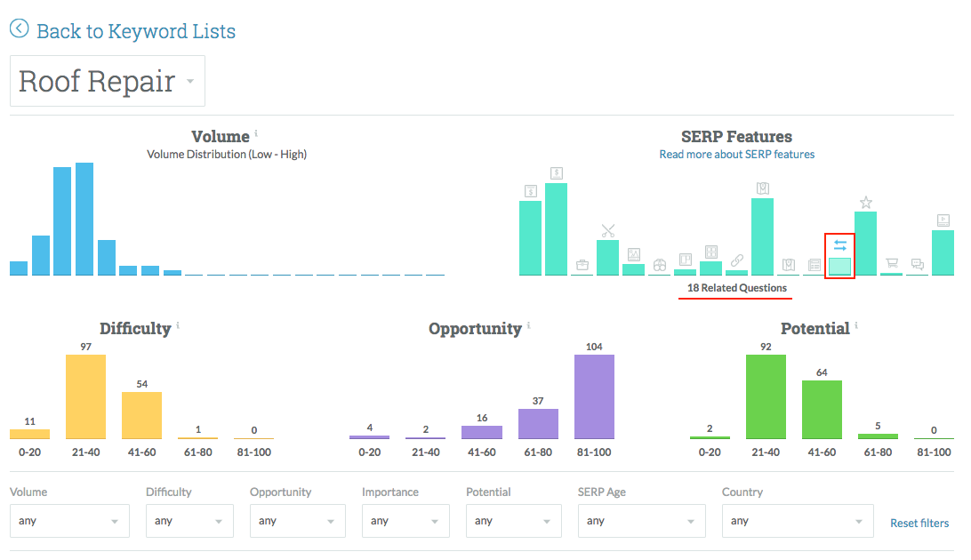Click the speech bubbles SERP feature icon

pyautogui.click(x=918, y=264)
